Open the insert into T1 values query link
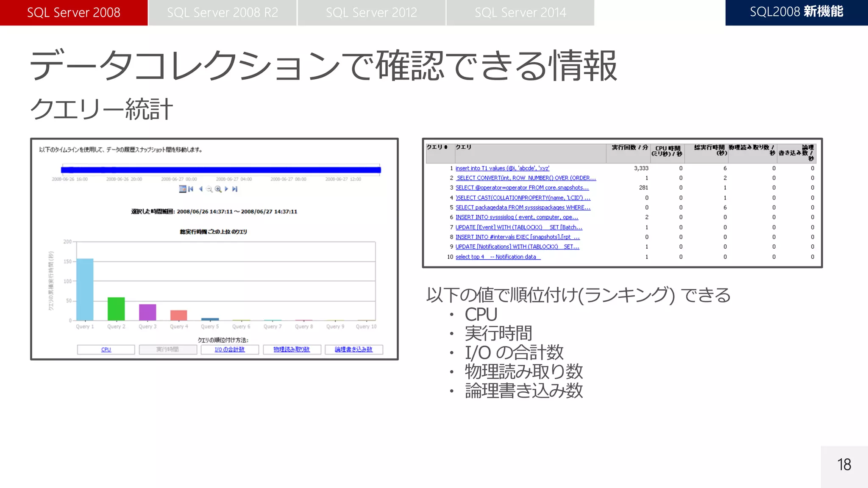This screenshot has width=868, height=488. (502, 168)
